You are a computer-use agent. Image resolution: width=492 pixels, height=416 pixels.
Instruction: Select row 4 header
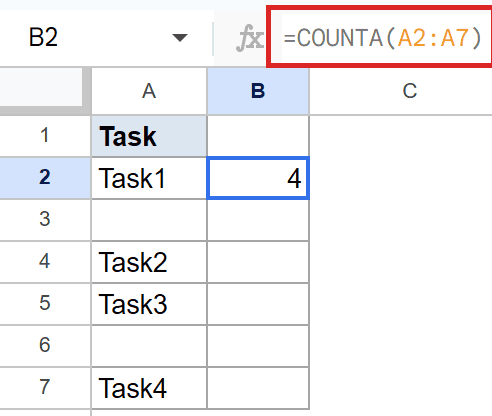click(45, 262)
